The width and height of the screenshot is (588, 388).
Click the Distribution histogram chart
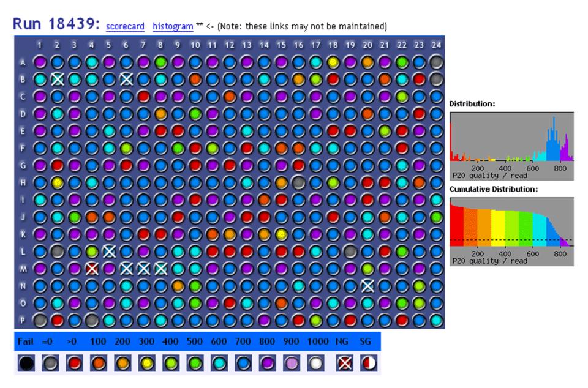[512, 146]
